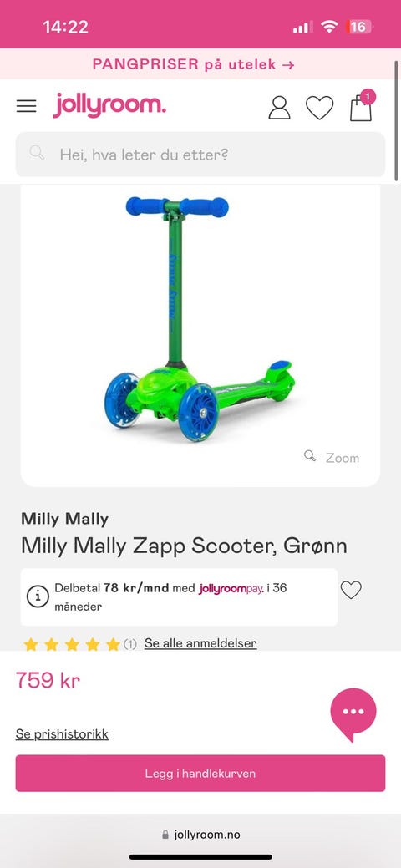Tap the jollyroom.no address bar
Screen dimensions: 401x868
200,835
